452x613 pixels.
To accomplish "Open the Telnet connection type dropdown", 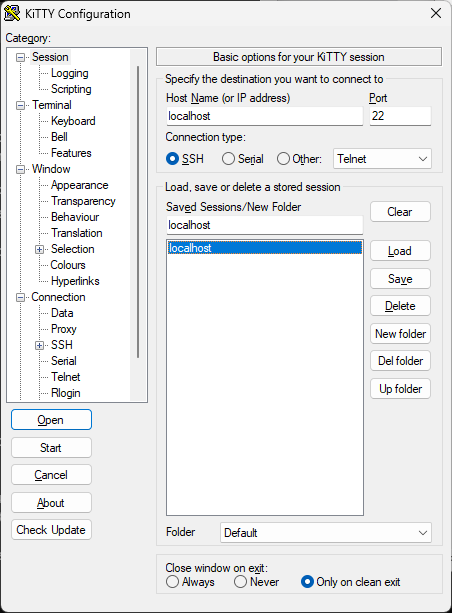I will [x=382, y=159].
